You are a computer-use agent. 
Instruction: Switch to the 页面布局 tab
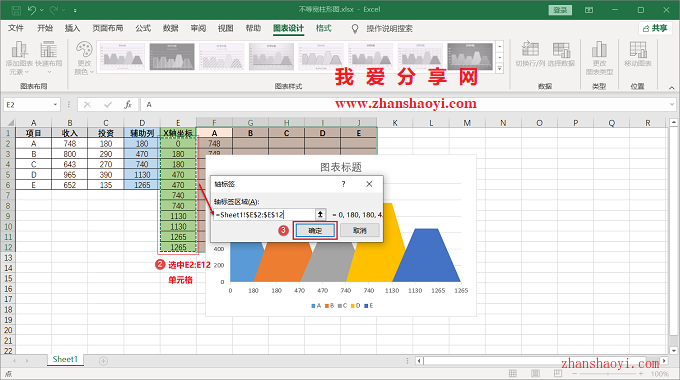108,28
